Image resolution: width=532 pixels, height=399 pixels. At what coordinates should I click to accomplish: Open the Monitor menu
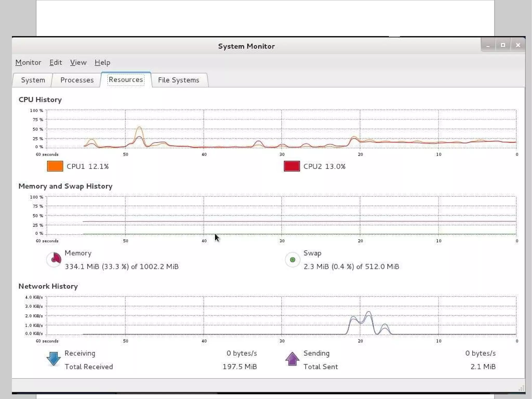coord(28,62)
